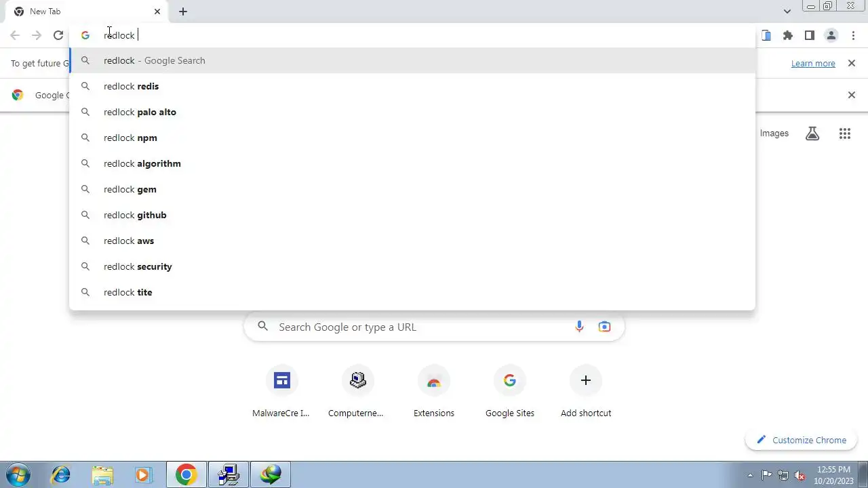
Task: Select the 'redlock palo alto' suggestion
Action: point(412,112)
